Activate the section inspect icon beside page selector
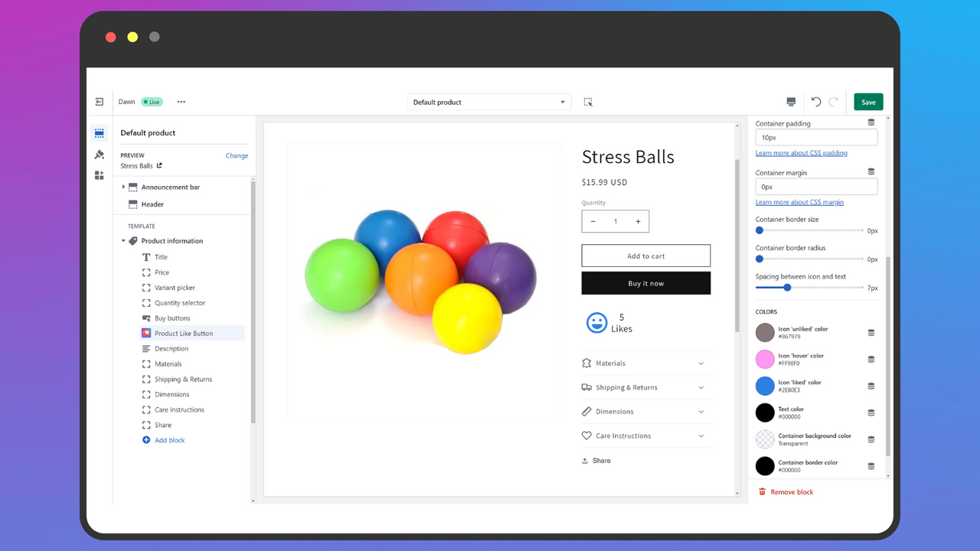The width and height of the screenshot is (980, 551). point(588,101)
